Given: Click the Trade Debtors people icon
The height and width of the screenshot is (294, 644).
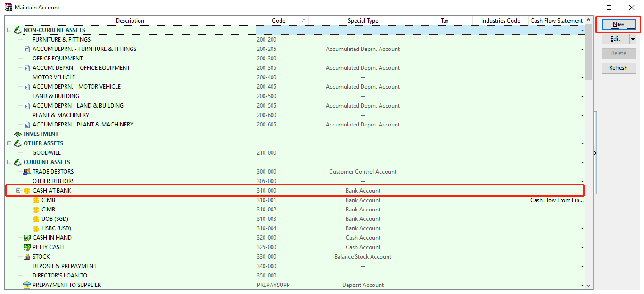Looking at the screenshot, I should pyautogui.click(x=27, y=172).
